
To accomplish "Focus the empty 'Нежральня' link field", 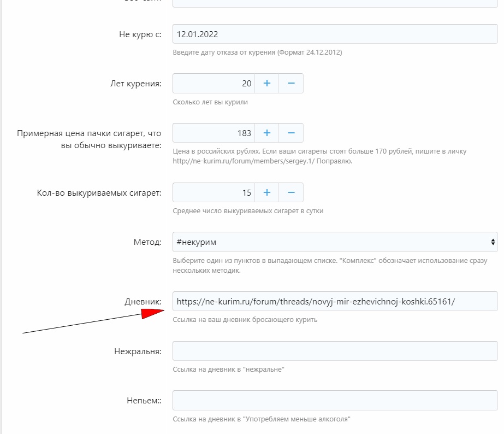I will (335, 351).
